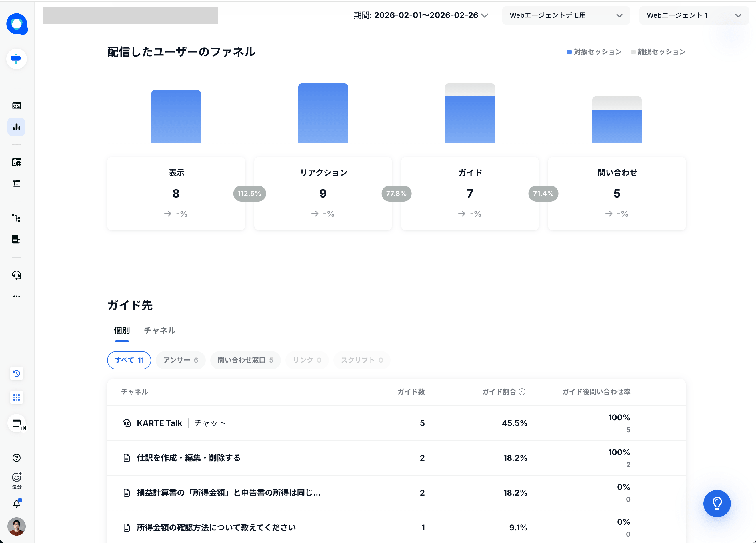Toggle 離脱セッション legend item

[x=658, y=52]
